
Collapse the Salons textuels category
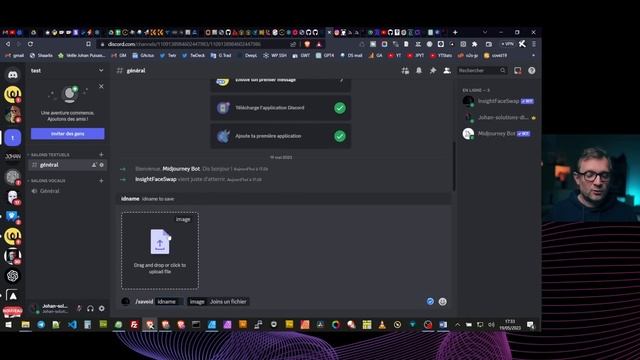pos(49,155)
